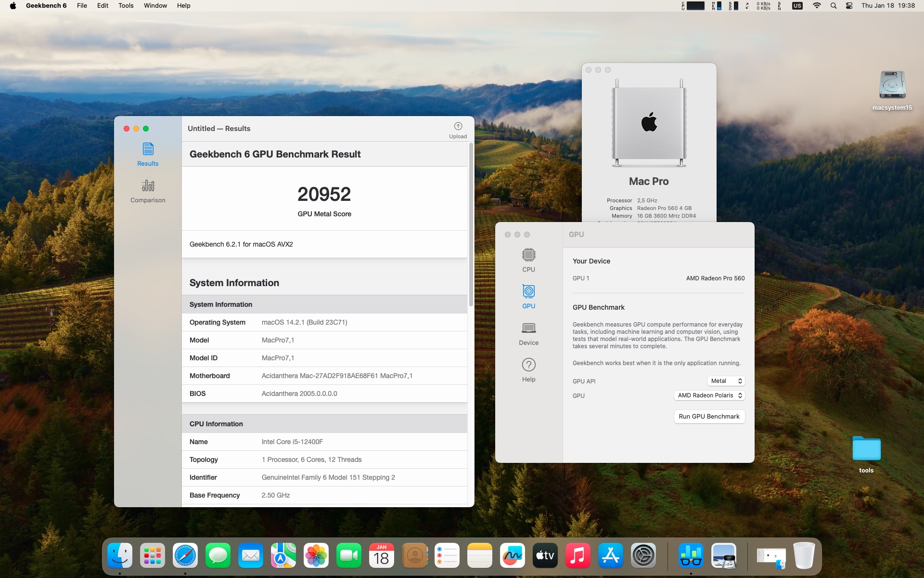Click Run GPU Benchmark button
This screenshot has height=578, width=924.
coord(709,417)
